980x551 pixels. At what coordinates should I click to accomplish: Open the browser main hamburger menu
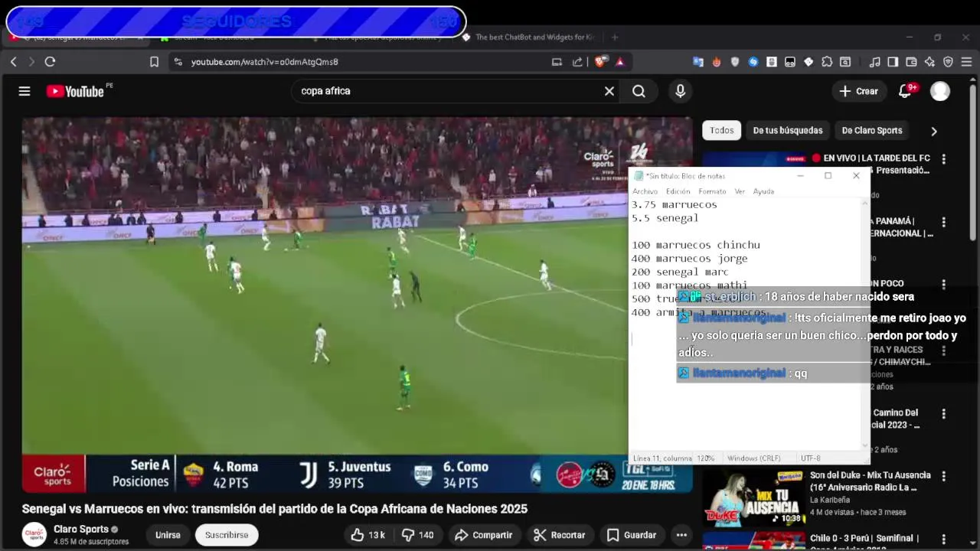(x=966, y=62)
